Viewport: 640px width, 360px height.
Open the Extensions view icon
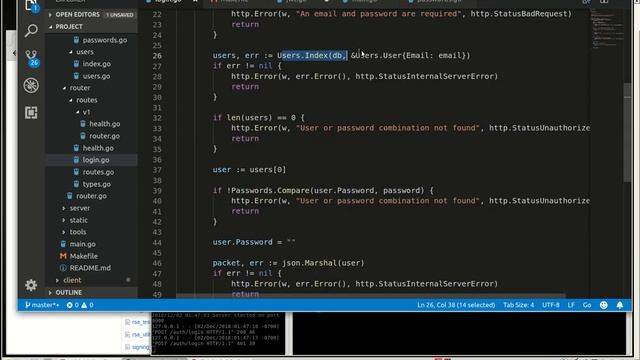click(31, 113)
